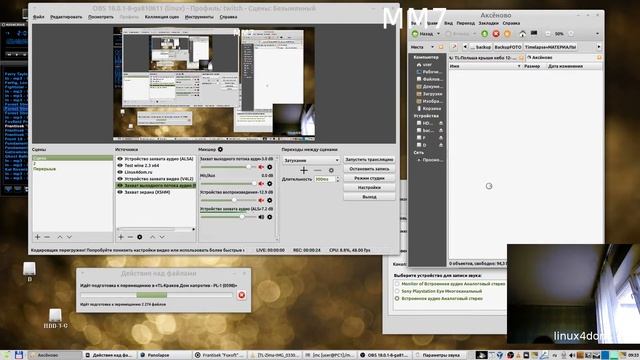This screenshot has height=360, width=640.
Task: Move source down in Sources list
Action: click(x=162, y=237)
